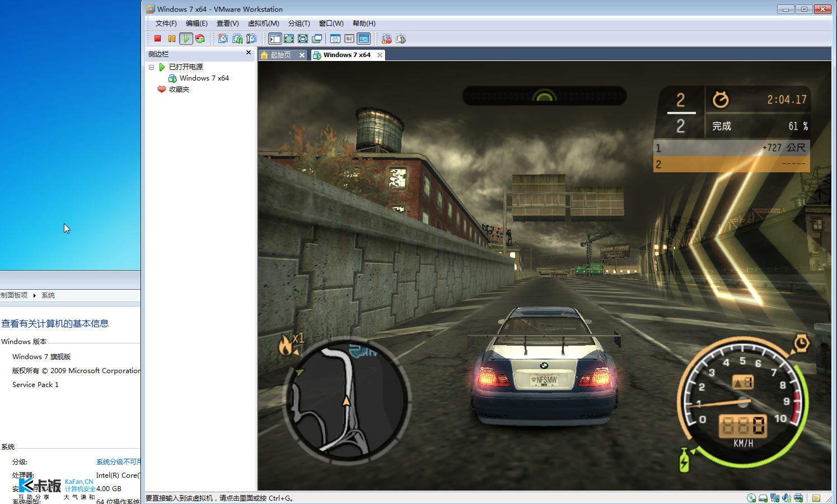The image size is (837, 504).
Task: Click the 系统分级不可用 link in System window
Action: [118, 462]
